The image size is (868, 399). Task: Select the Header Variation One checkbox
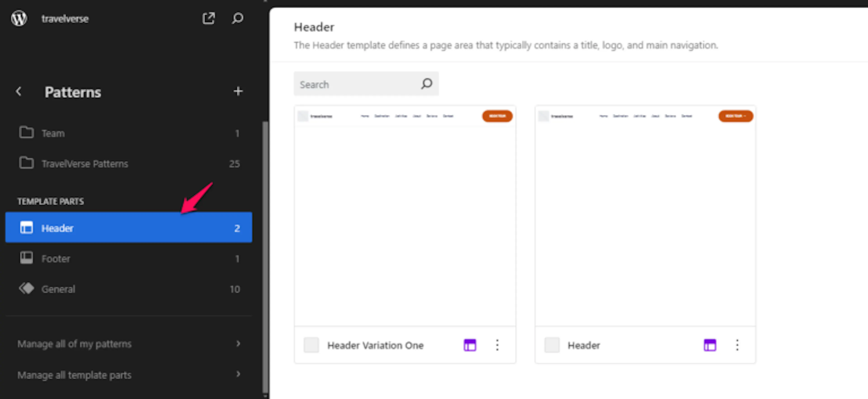[311, 345]
